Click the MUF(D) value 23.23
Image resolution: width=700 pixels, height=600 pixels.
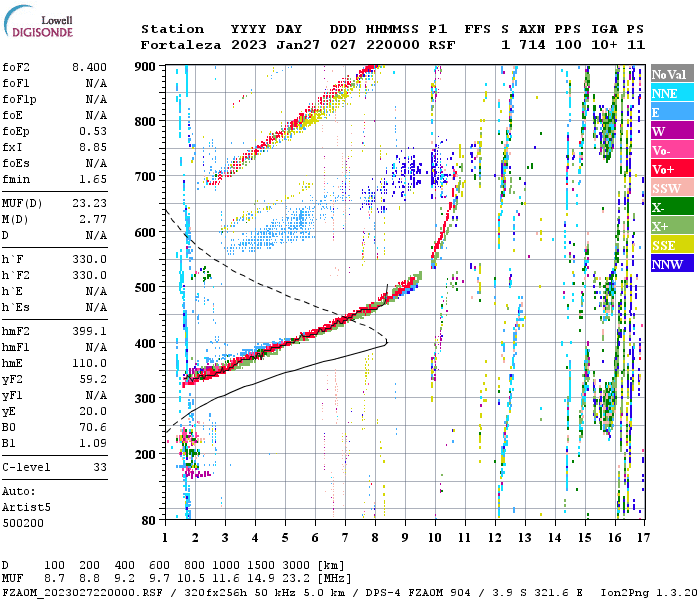point(89,204)
